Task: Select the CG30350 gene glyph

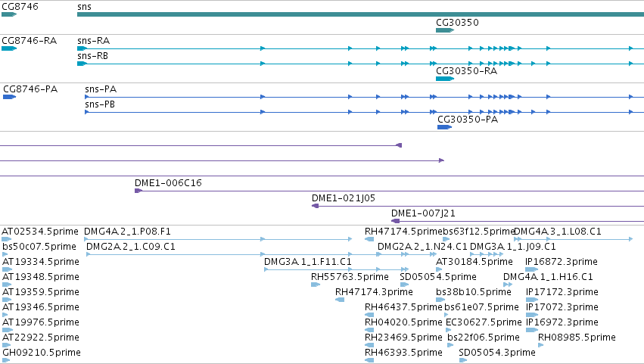Action: pyautogui.click(x=445, y=30)
